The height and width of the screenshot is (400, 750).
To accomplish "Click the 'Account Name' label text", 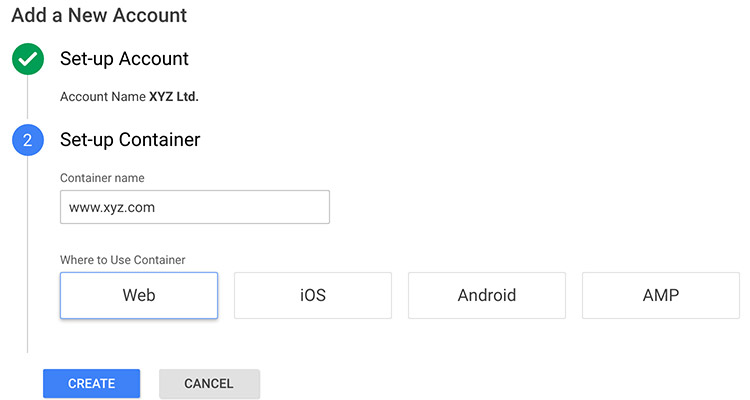I will click(102, 97).
